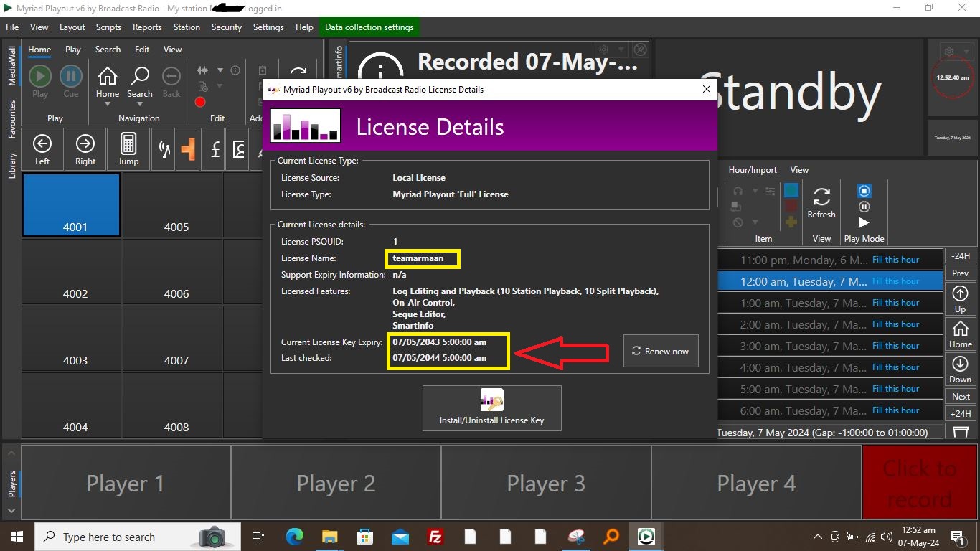Click the Back arrow icon in Navigation
Screen dimensions: 980x551
coord(171,75)
